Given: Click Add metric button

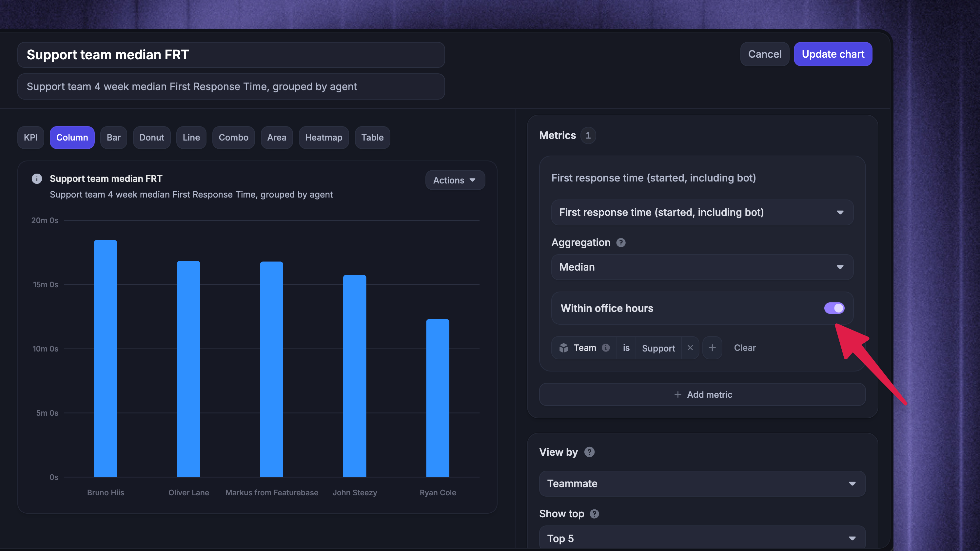Looking at the screenshot, I should click(x=702, y=395).
